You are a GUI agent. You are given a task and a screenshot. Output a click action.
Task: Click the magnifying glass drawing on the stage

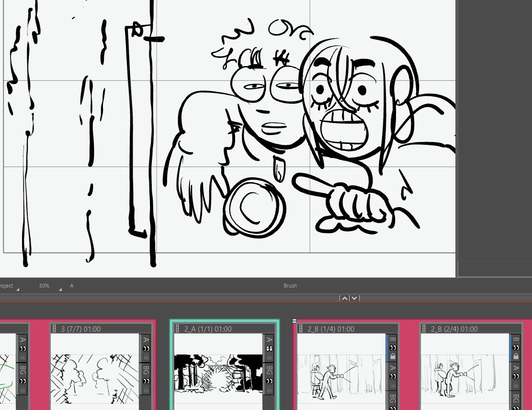[254, 207]
